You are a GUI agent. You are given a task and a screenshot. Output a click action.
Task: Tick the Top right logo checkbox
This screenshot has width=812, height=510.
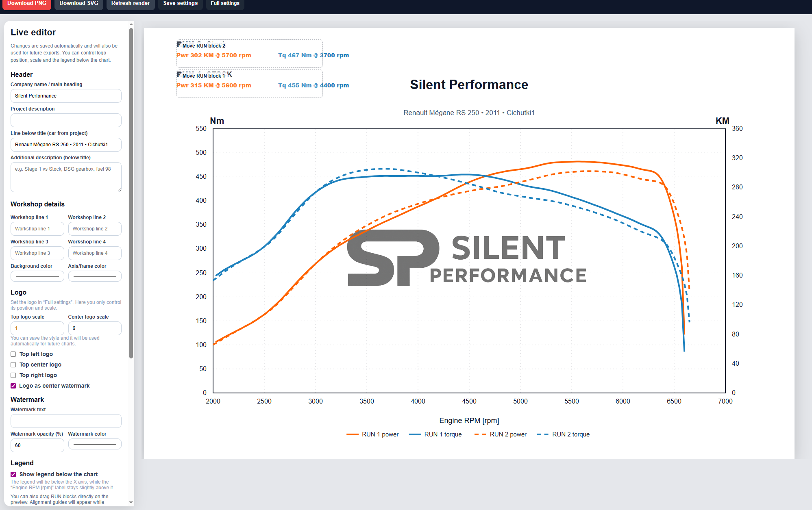click(x=13, y=375)
